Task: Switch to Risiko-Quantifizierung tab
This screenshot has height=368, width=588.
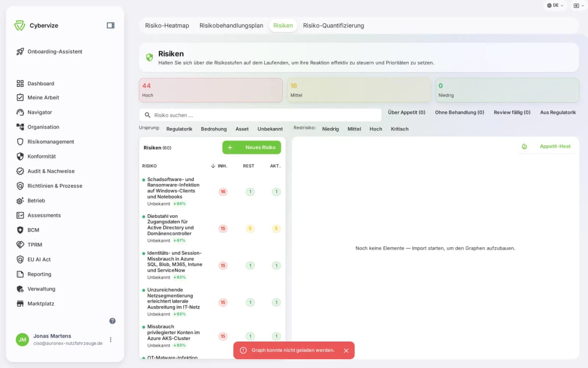Action: click(334, 26)
